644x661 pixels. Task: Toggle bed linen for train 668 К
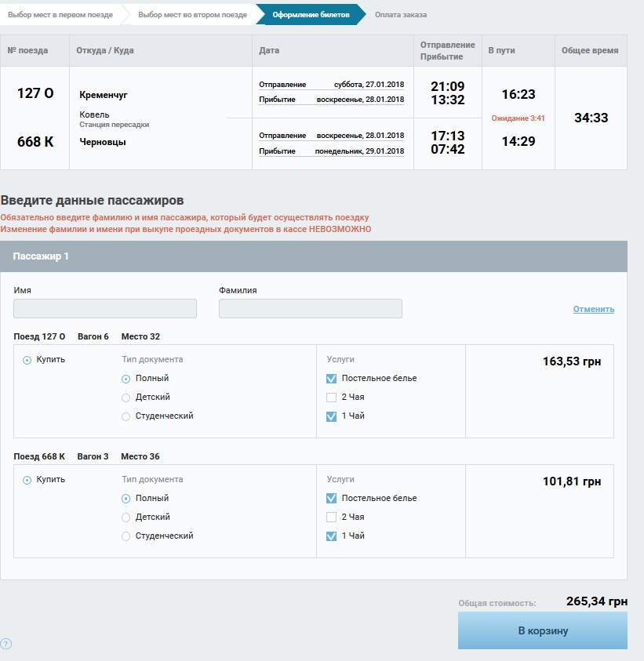click(x=331, y=499)
